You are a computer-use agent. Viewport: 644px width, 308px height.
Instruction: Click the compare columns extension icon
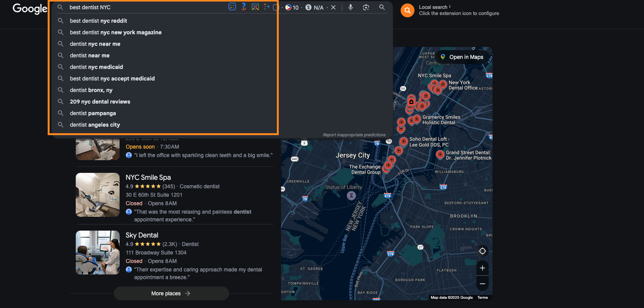255,7
